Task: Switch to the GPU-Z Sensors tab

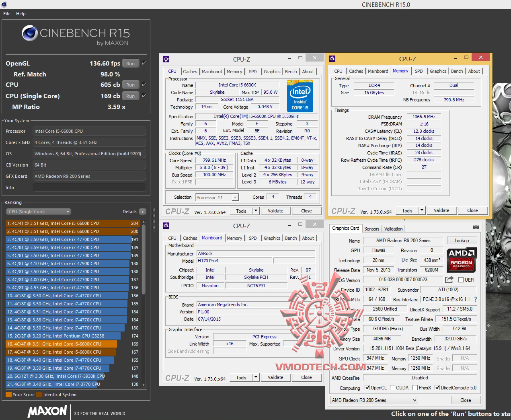Action: [x=371, y=229]
